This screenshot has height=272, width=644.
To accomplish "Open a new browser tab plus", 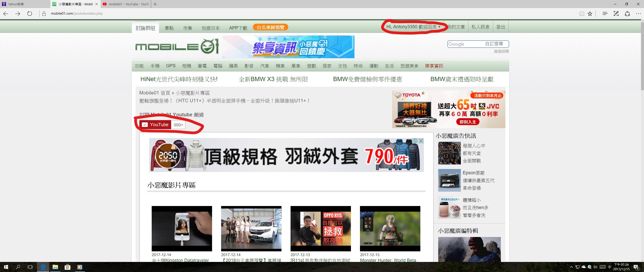I will (x=155, y=4).
